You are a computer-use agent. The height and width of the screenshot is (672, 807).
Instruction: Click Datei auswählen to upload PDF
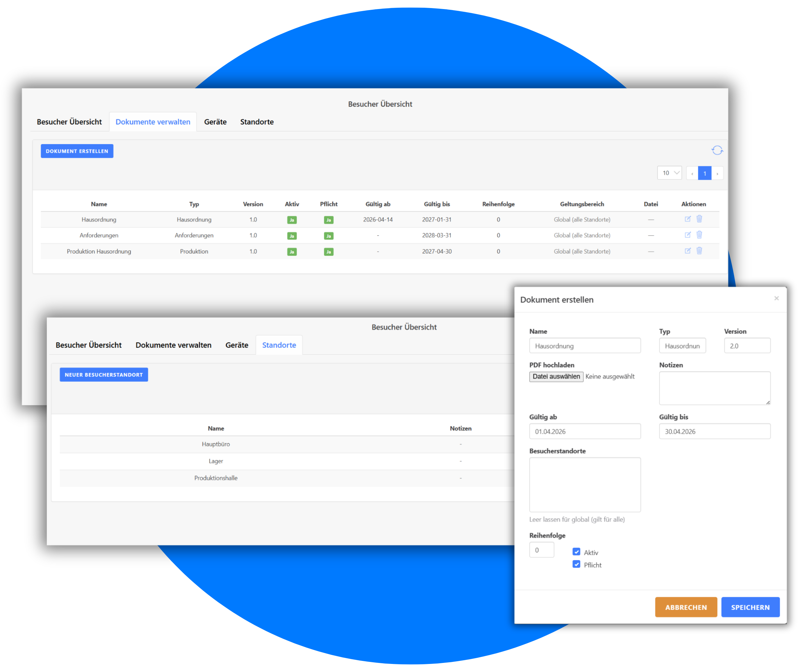(x=556, y=376)
